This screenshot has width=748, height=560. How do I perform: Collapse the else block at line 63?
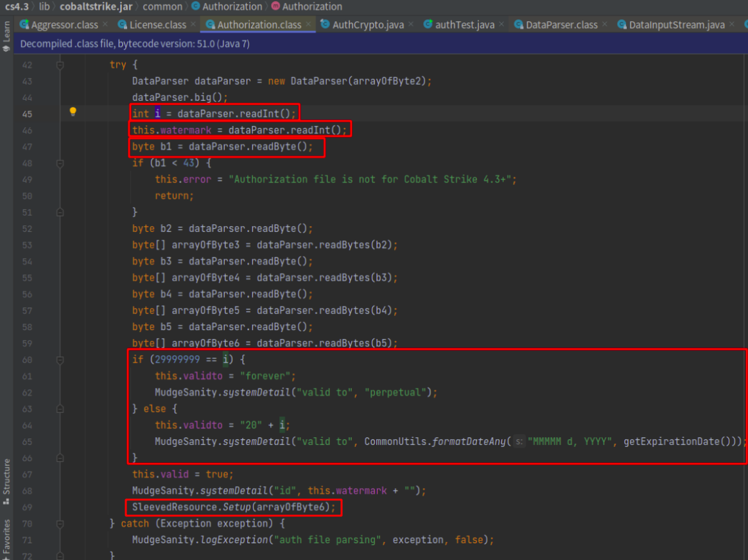tap(60, 409)
